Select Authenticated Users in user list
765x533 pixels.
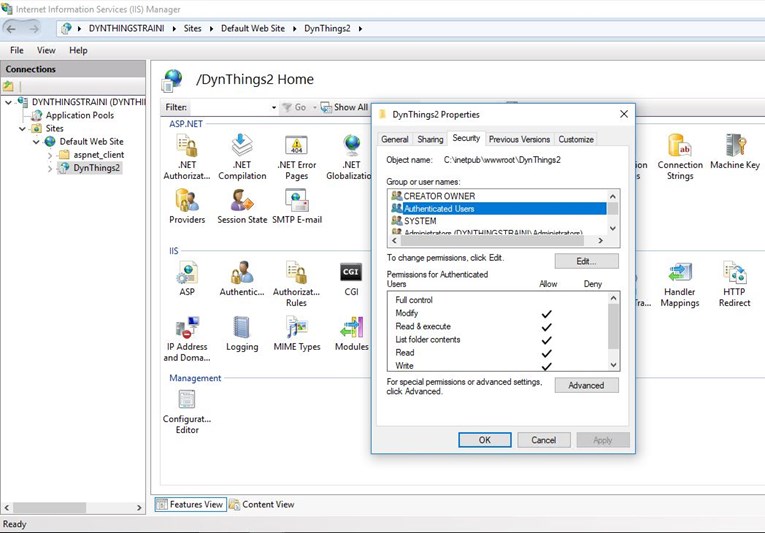point(498,208)
